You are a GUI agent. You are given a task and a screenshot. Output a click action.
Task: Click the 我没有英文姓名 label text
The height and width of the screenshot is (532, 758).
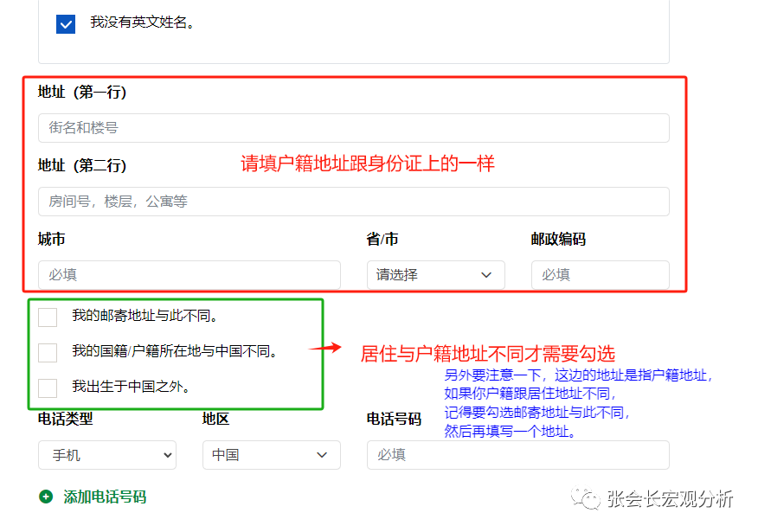point(142,22)
